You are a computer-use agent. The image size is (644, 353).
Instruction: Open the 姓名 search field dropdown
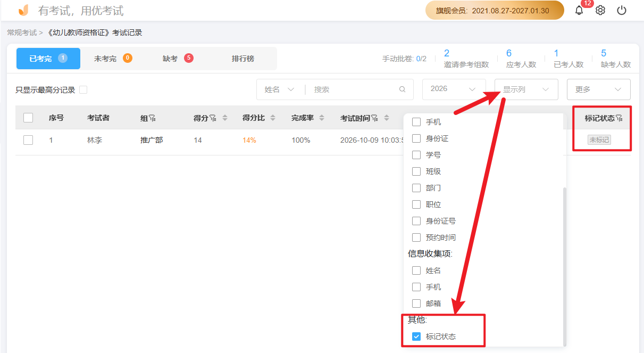(x=279, y=89)
